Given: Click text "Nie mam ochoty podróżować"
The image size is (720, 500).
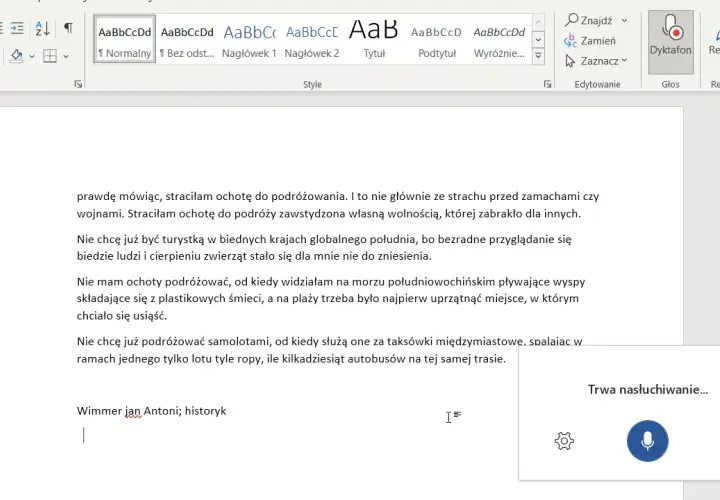Looking at the screenshot, I should tap(153, 281).
